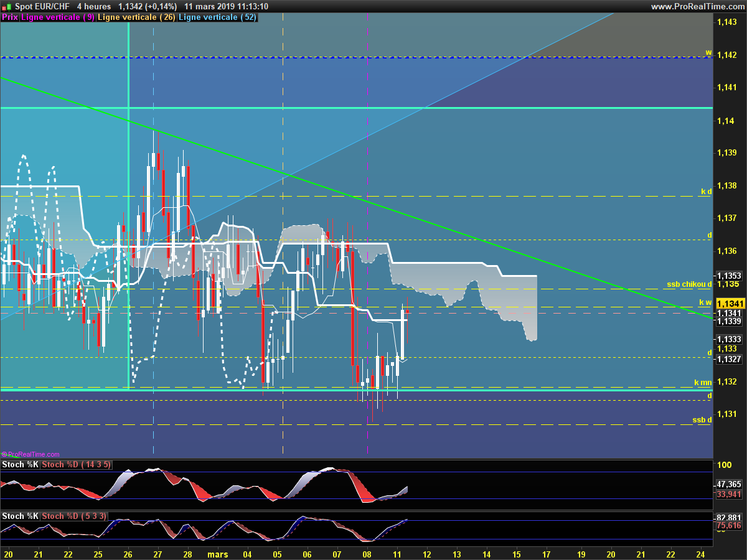Click the 4 heures timeframe label

[94, 6]
